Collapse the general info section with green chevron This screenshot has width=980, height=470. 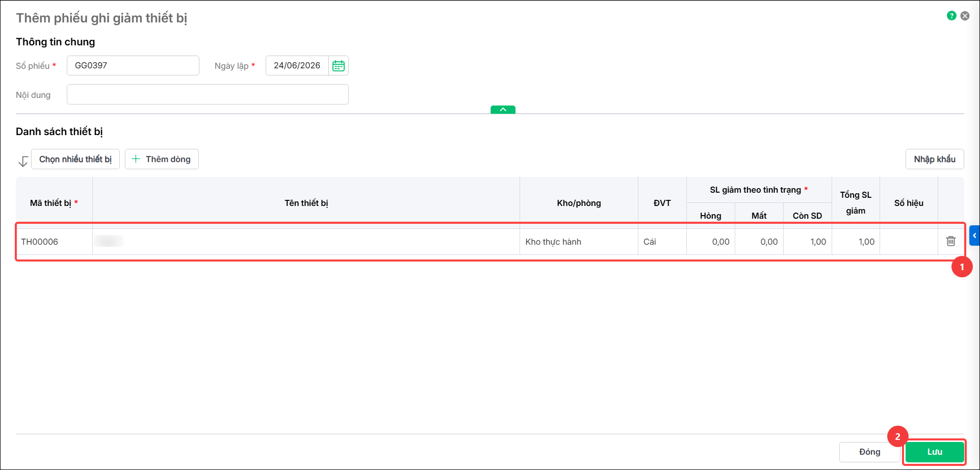[x=503, y=110]
